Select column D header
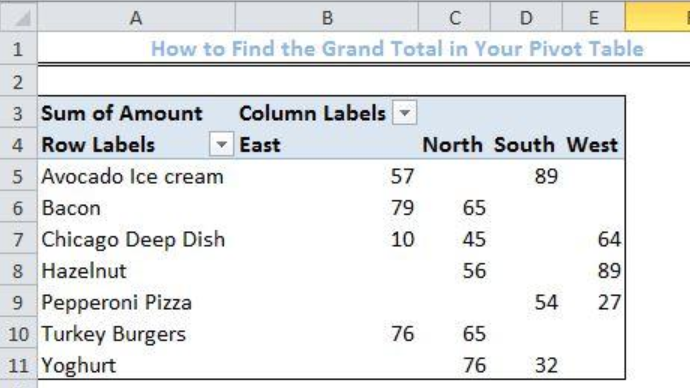Viewport: 690px width, 388px height. click(526, 17)
